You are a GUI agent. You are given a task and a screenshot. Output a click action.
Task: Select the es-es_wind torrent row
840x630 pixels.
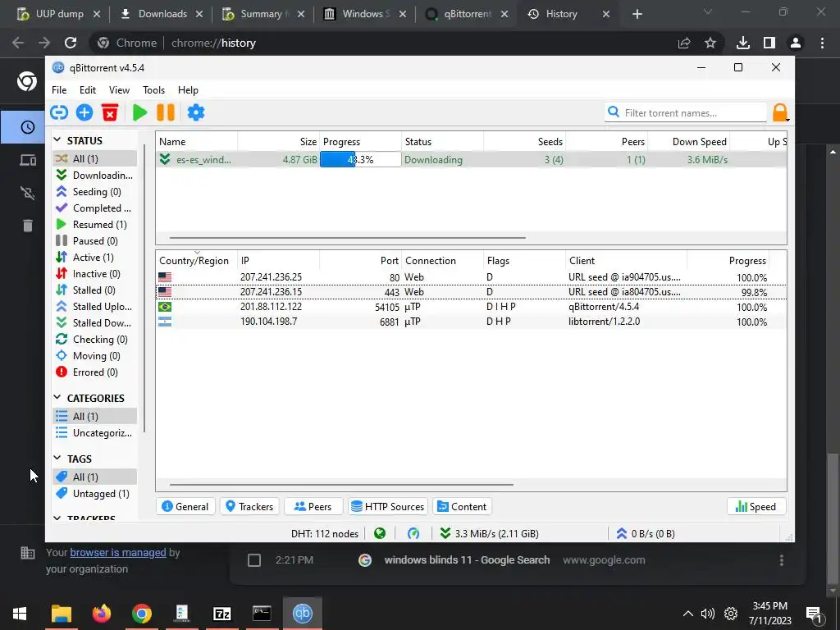coord(471,160)
